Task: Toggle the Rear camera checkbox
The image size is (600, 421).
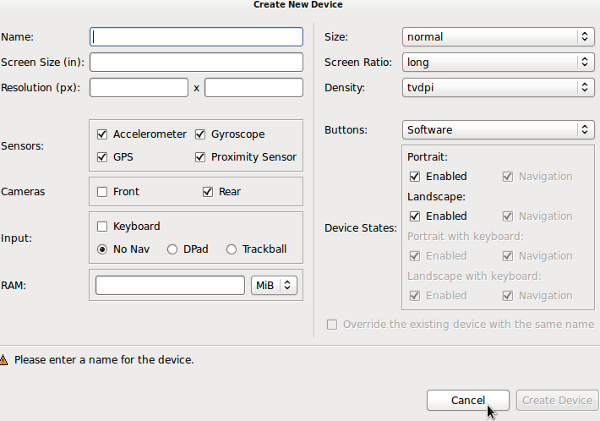Action: [x=208, y=191]
